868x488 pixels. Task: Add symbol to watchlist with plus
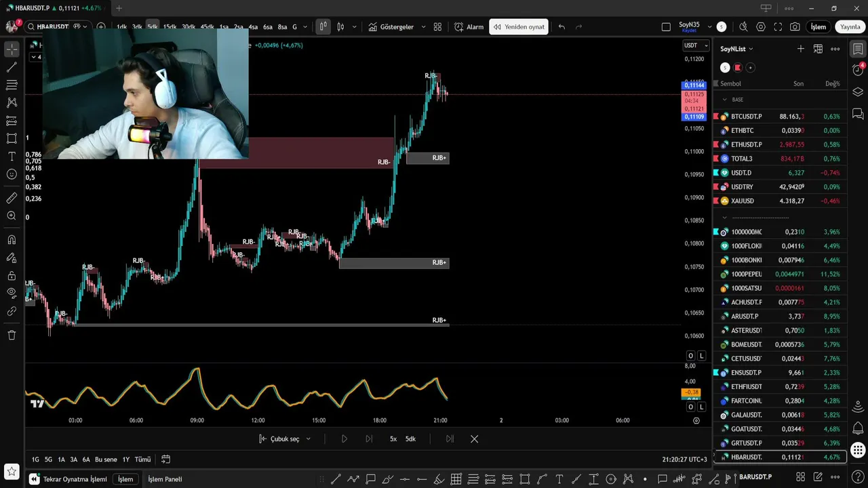tap(801, 49)
